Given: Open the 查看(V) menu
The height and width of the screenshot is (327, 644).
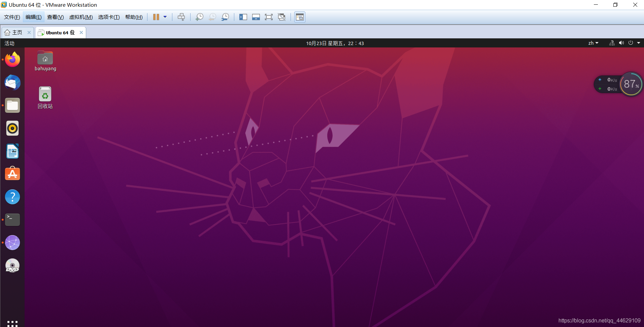Looking at the screenshot, I should click(56, 17).
